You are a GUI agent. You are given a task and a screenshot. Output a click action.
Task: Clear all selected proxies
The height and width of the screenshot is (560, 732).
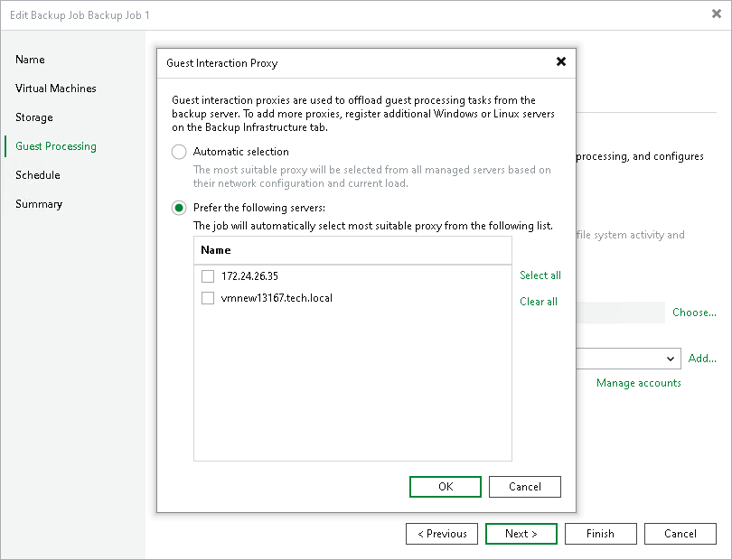(538, 301)
